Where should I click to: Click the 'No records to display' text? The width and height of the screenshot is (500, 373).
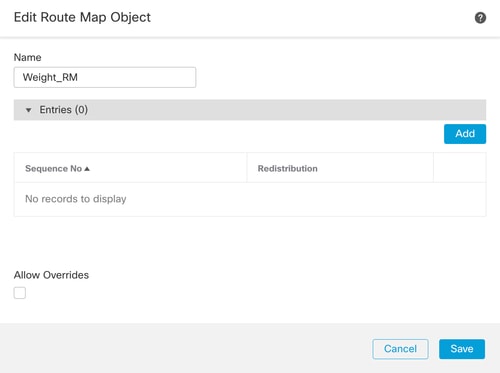coord(76,199)
